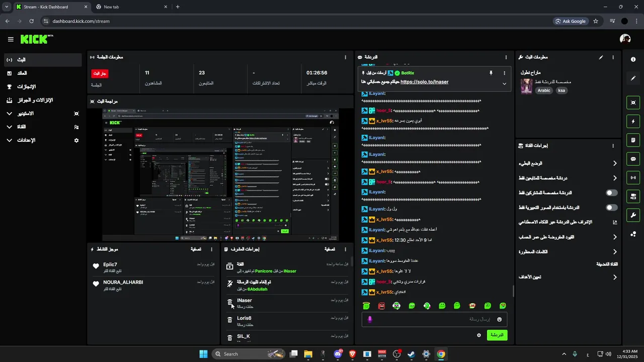644x362 pixels.
Task: Open the profile avatar in the dashboard header
Action: click(625, 39)
